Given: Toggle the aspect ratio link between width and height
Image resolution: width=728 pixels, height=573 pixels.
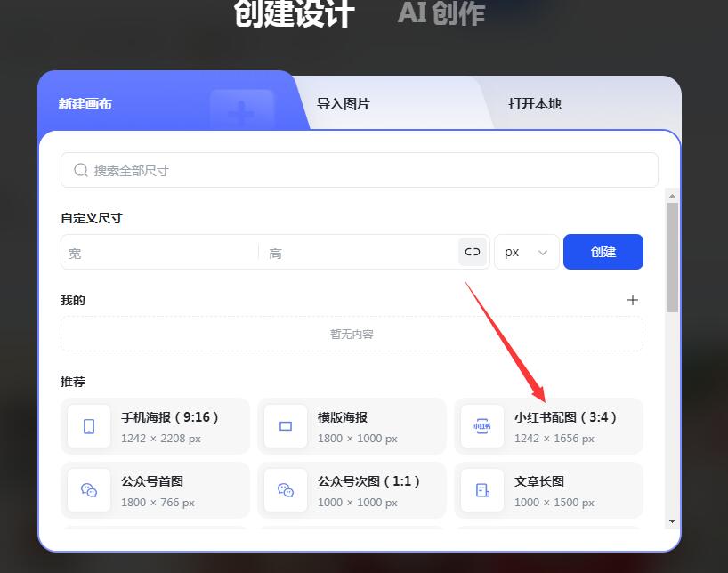Looking at the screenshot, I should tap(472, 252).
